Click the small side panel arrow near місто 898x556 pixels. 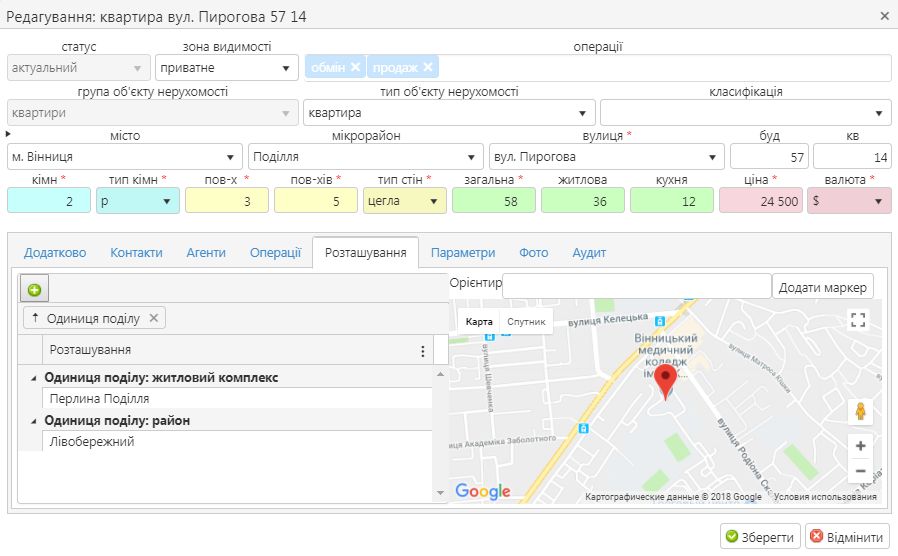[x=8, y=134]
